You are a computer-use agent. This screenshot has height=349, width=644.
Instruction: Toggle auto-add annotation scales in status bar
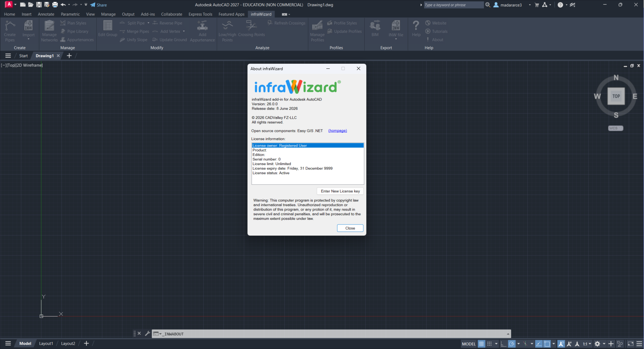point(569,344)
